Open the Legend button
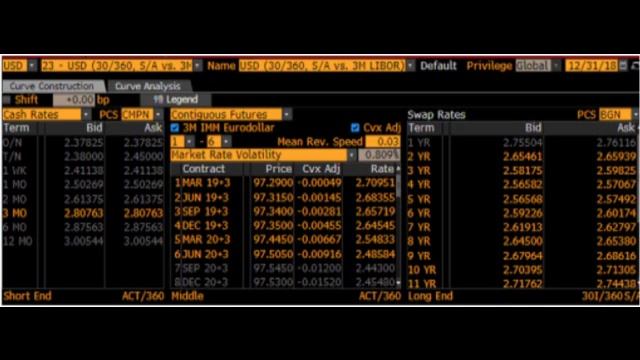Viewport: 640px width, 360px height. click(x=176, y=100)
